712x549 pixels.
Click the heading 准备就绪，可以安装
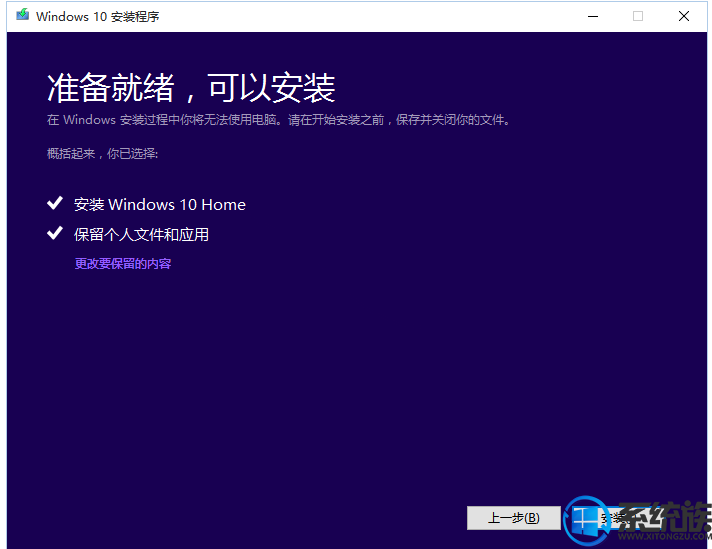click(191, 88)
